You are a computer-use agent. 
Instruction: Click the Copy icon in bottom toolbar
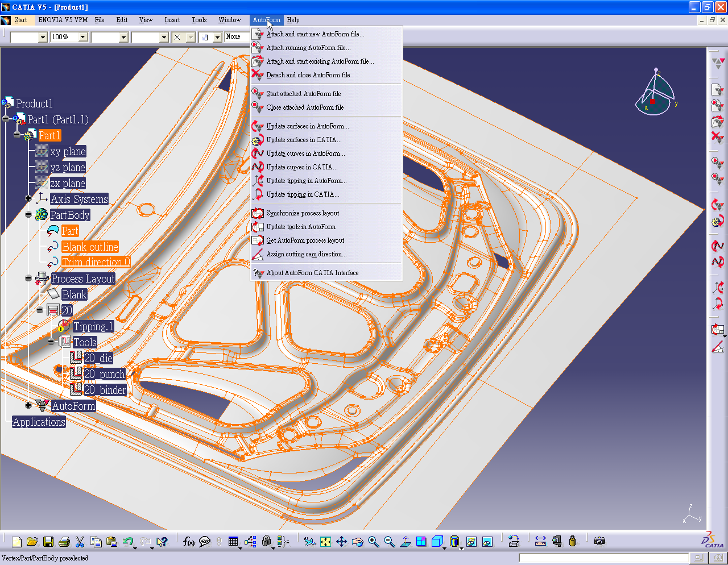pos(96,542)
